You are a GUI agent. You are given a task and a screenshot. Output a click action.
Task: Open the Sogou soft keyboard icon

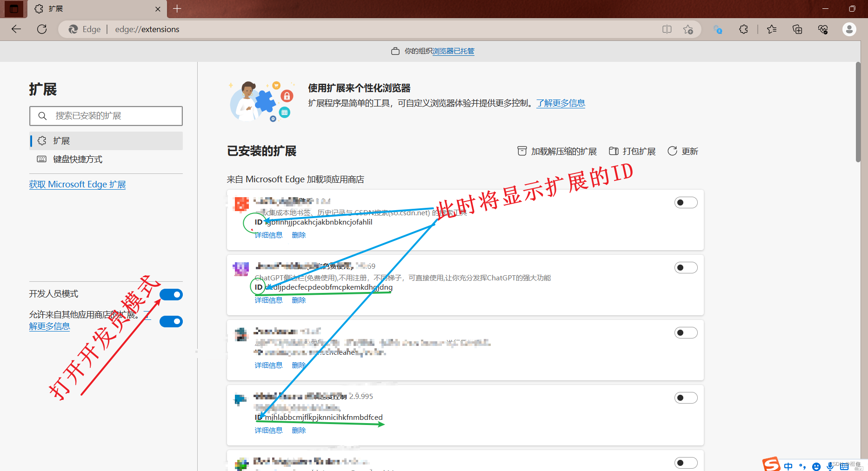(844, 466)
